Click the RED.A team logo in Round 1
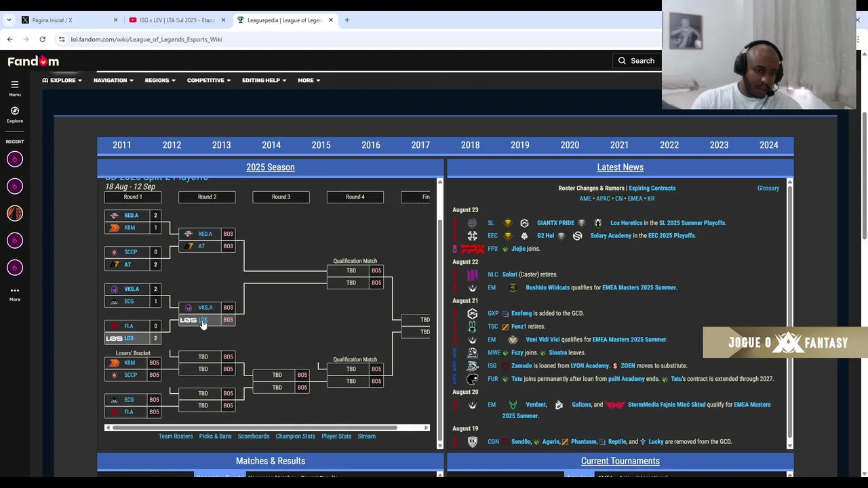 tap(114, 216)
